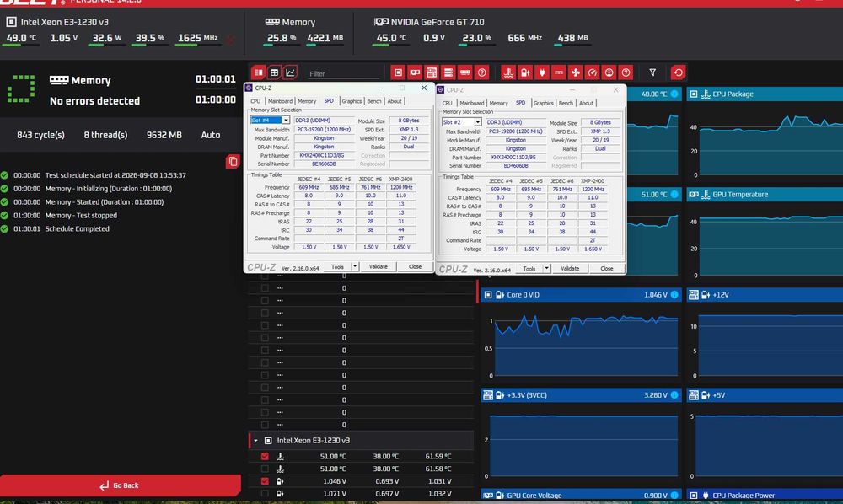The height and width of the screenshot is (504, 843).
Task: Click the '9632 MB' memory value
Action: 164,135
